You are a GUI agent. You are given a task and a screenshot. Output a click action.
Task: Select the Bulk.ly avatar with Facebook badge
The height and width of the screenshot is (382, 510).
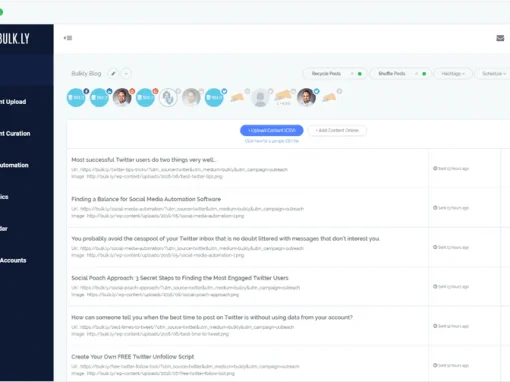(76, 97)
